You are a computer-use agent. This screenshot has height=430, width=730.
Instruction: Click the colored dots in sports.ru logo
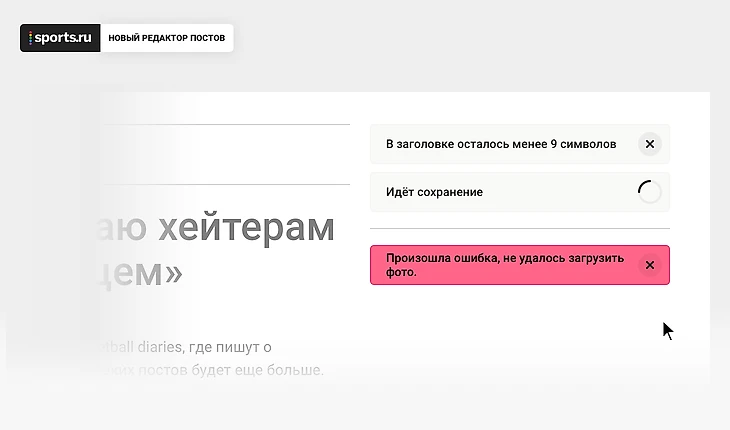[30, 38]
